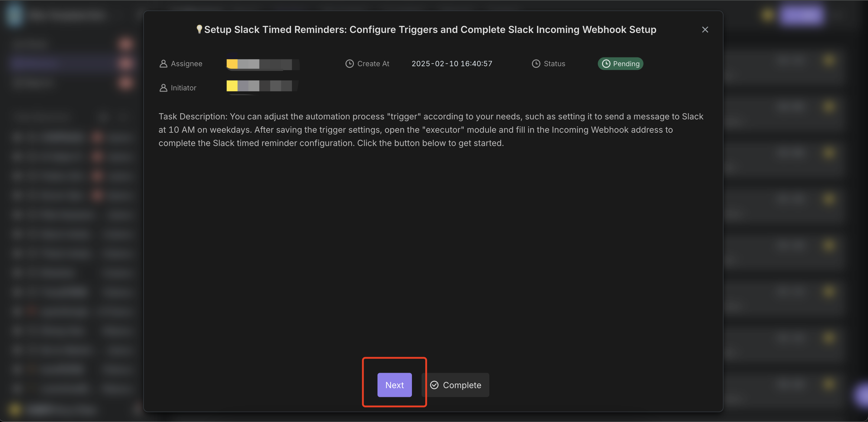Click the Assignee label

[186, 64]
